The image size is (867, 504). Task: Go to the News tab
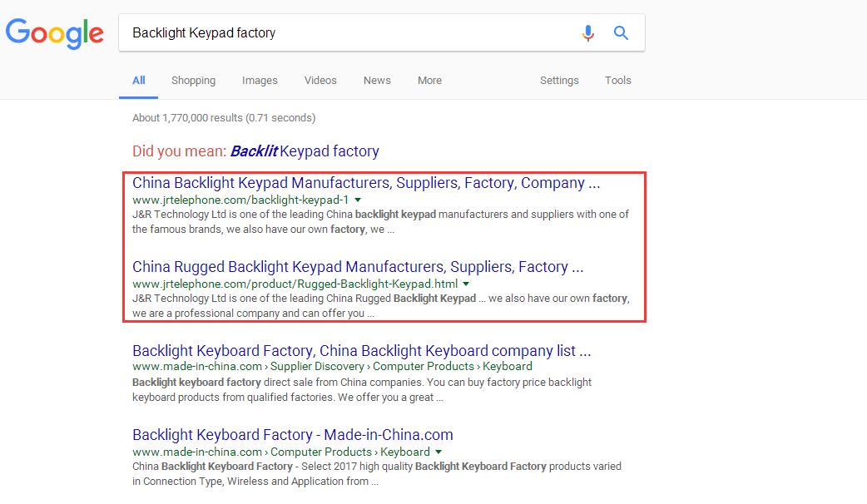point(377,81)
